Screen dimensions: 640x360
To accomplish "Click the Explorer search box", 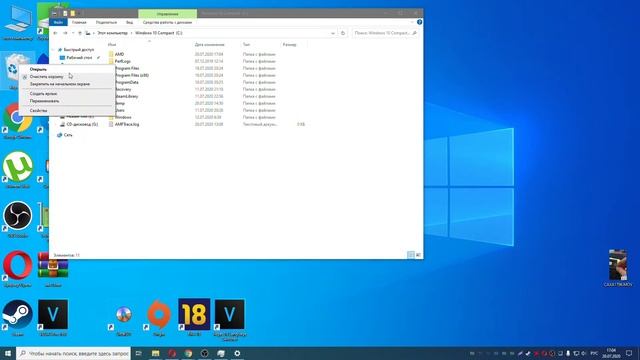I will (x=385, y=33).
